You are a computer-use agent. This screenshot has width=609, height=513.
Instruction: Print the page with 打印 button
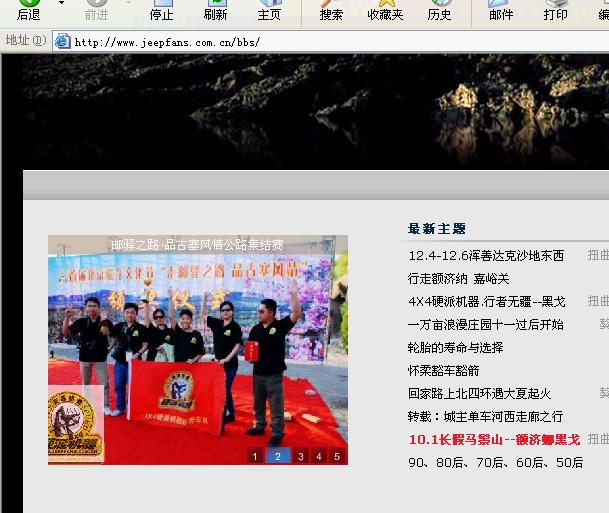(555, 11)
